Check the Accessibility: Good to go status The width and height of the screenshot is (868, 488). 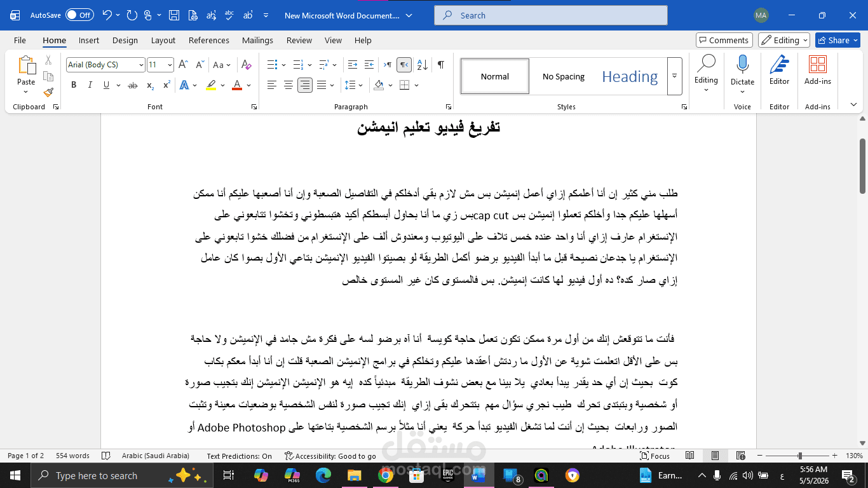(330, 456)
